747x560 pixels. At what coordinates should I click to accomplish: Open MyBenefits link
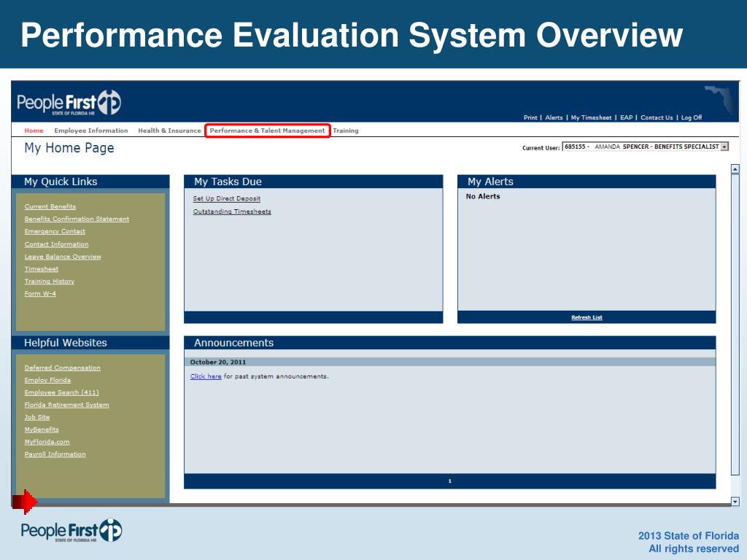(42, 429)
